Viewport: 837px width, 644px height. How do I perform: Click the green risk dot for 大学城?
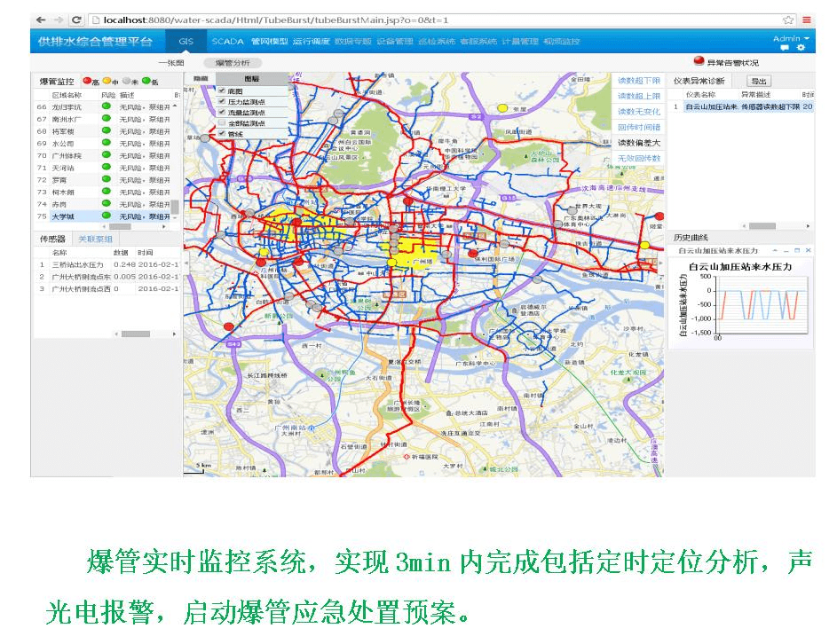(x=107, y=216)
